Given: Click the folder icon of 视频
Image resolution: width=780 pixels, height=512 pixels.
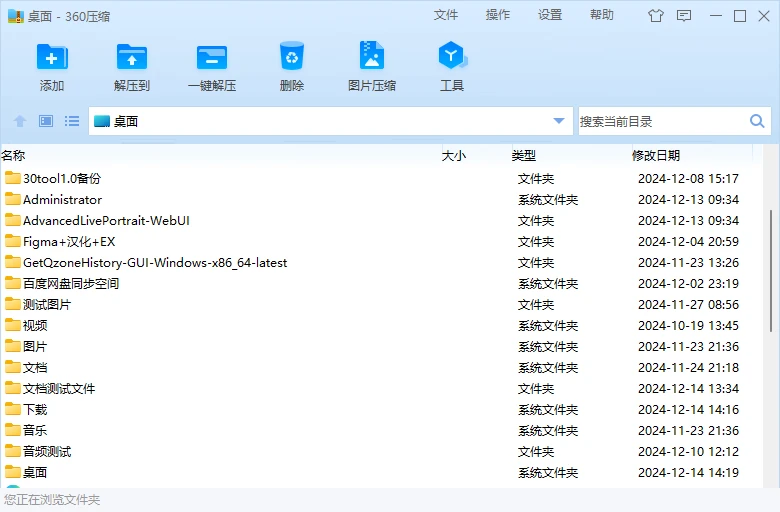Looking at the screenshot, I should point(13,325).
